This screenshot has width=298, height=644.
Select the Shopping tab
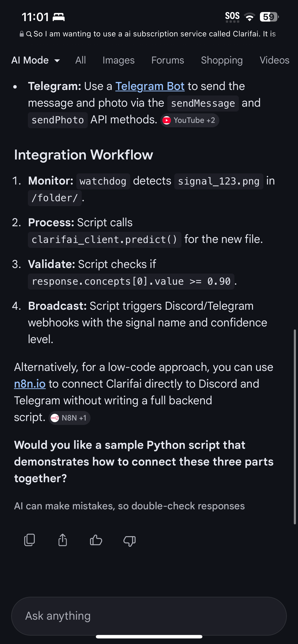[222, 60]
